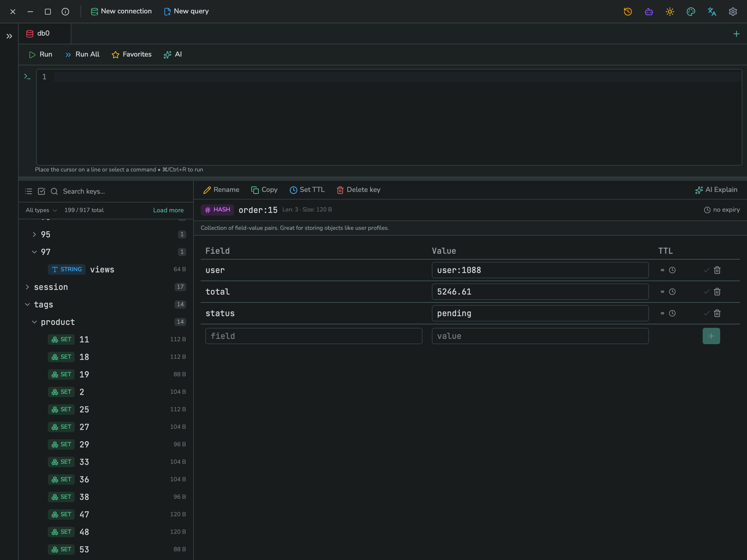Edit the user field value

coord(540,270)
